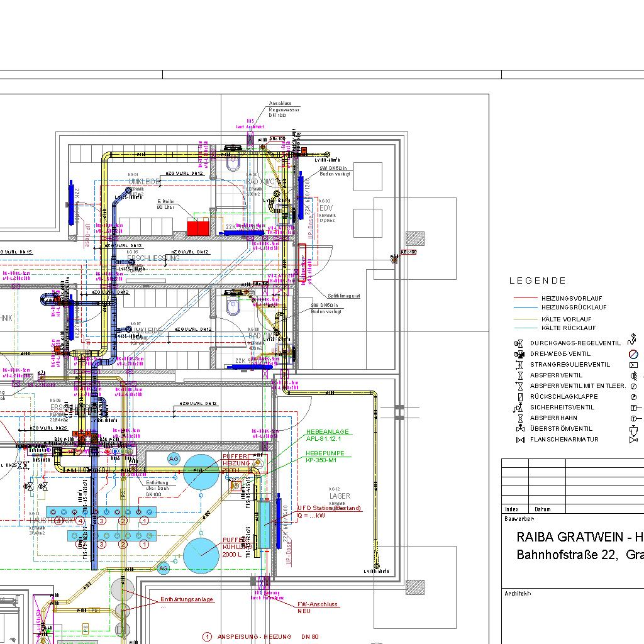Viewport: 644px width, 644px height.
Task: Click the Durchgangs-Regelventil legend symbol
Action: 519,343
